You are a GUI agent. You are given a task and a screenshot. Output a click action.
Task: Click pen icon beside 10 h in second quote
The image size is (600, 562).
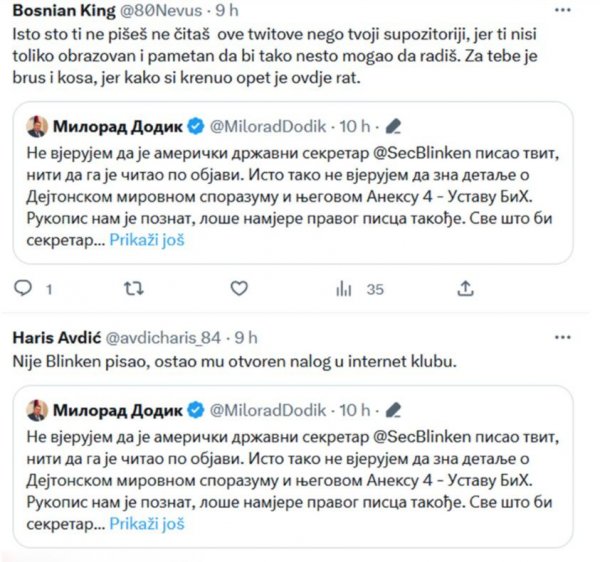[393, 410]
